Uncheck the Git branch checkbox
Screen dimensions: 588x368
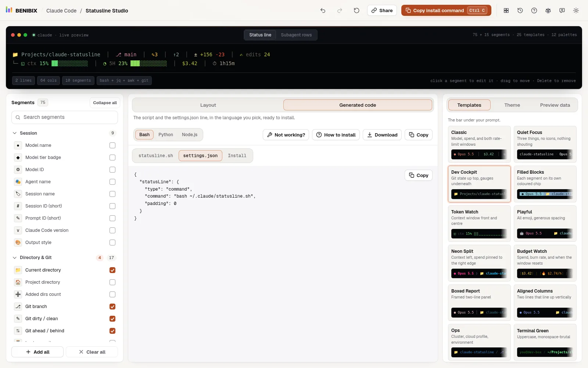[112, 307]
